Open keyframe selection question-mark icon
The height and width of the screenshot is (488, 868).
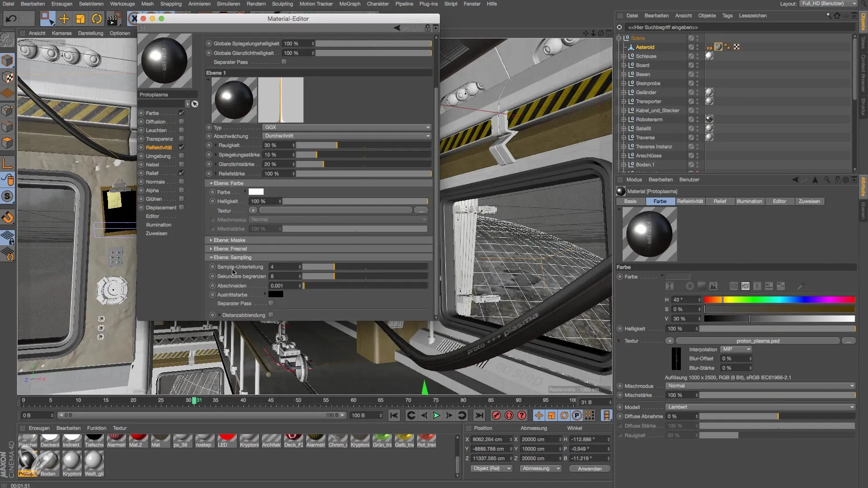coord(522,415)
